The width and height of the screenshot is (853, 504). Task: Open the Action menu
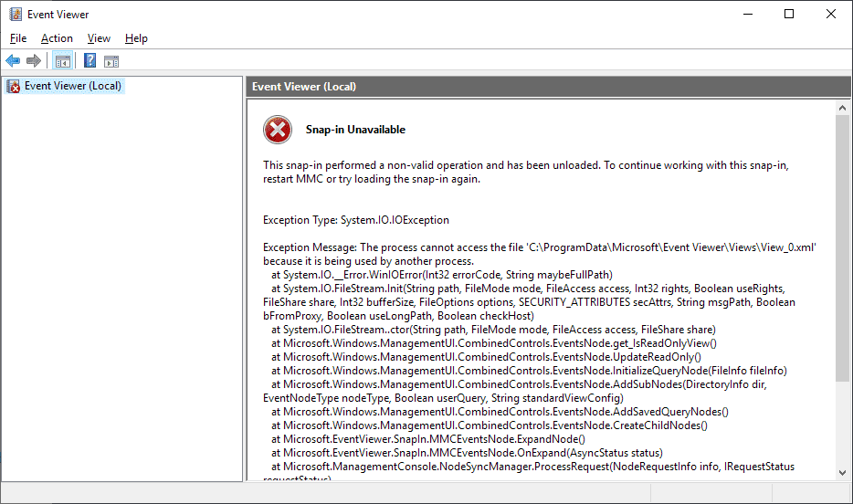click(x=57, y=38)
